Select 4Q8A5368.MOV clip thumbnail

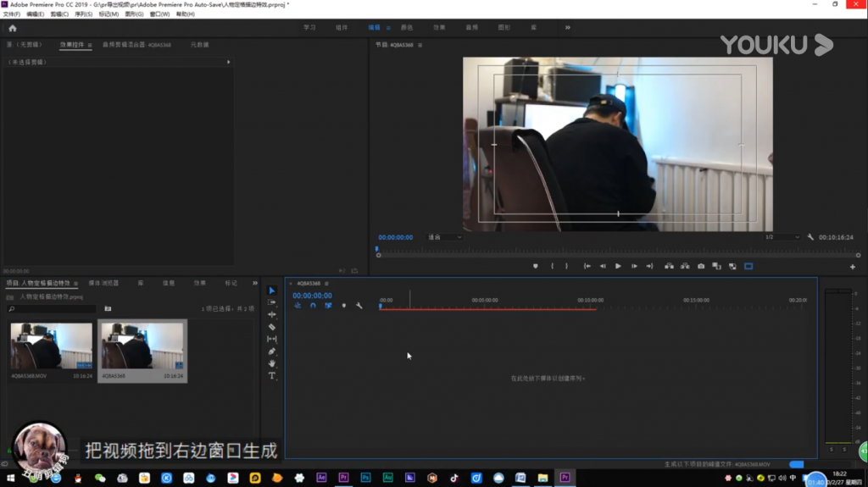52,346
